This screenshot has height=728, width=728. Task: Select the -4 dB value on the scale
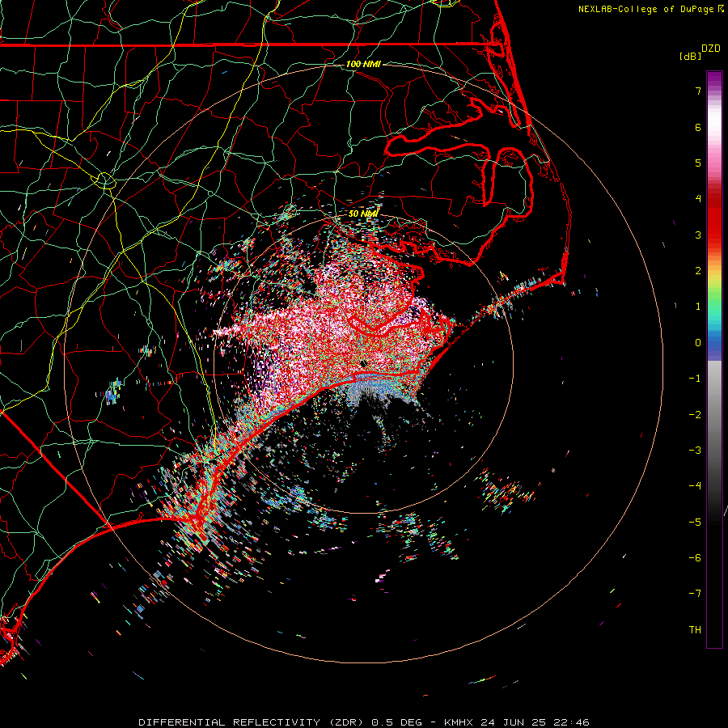pyautogui.click(x=695, y=486)
